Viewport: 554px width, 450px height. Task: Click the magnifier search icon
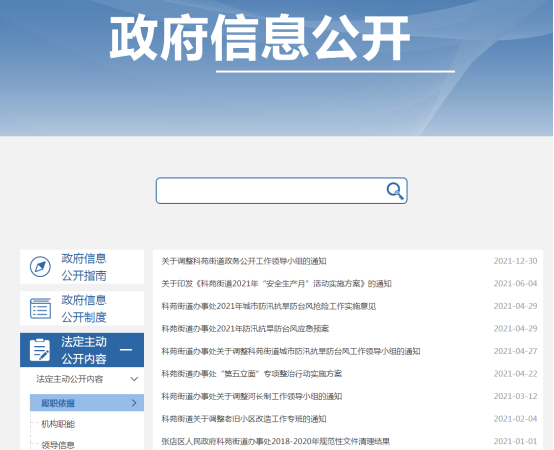click(x=395, y=191)
